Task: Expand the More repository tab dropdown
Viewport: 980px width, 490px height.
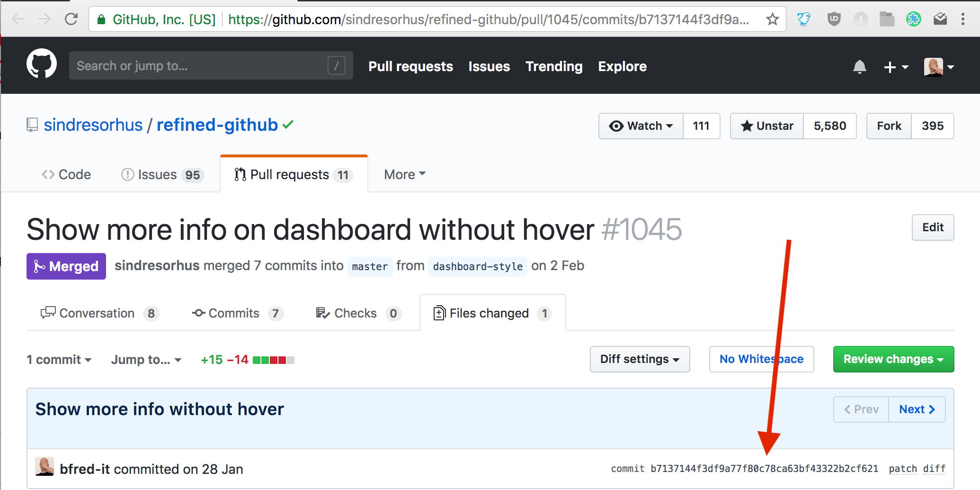Action: (405, 174)
